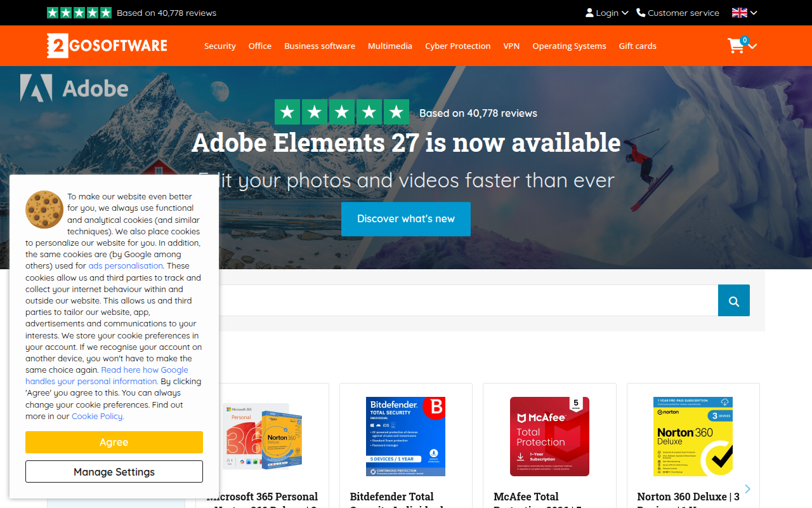The image size is (812, 508).
Task: Click Manage Settings for cookies
Action: pos(114,472)
